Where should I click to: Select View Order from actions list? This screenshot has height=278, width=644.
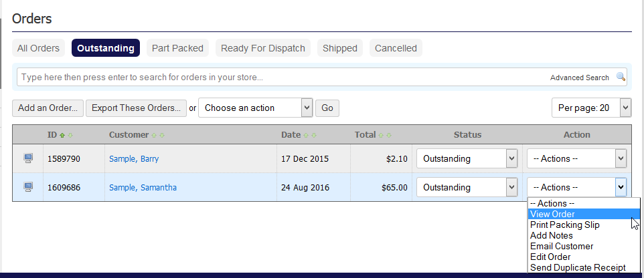[x=552, y=215]
